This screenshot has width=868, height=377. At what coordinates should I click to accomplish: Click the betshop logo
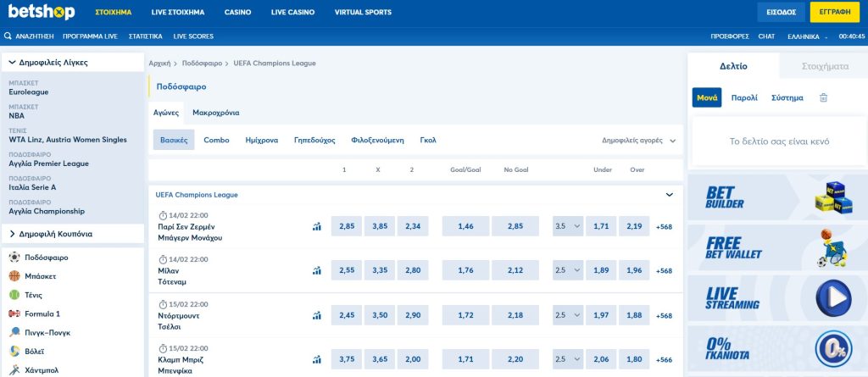tap(42, 12)
